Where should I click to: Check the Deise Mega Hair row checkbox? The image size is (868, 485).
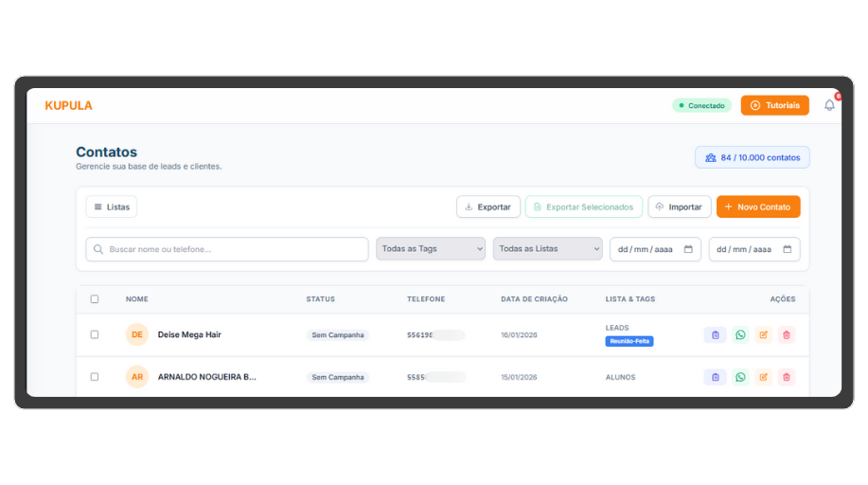click(95, 334)
